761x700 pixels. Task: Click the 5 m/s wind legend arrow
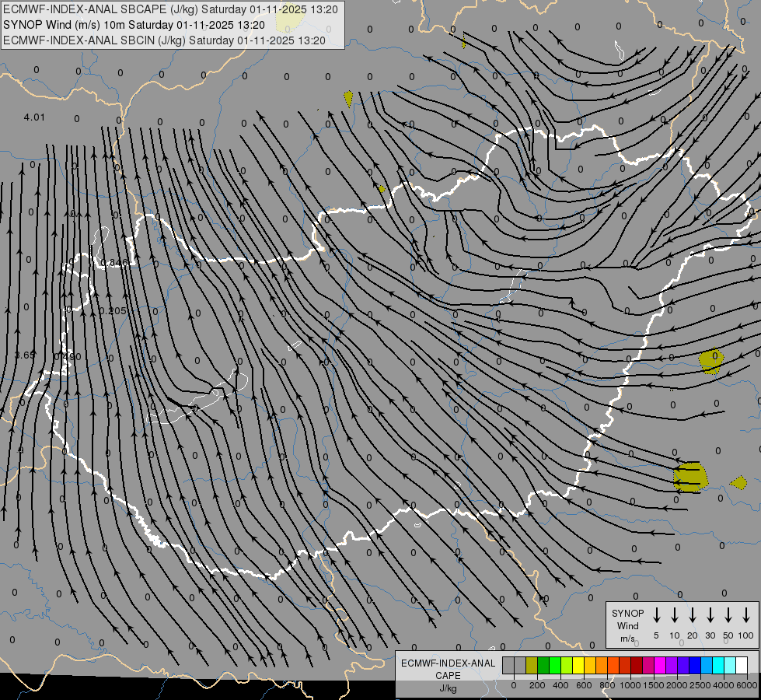point(656,614)
